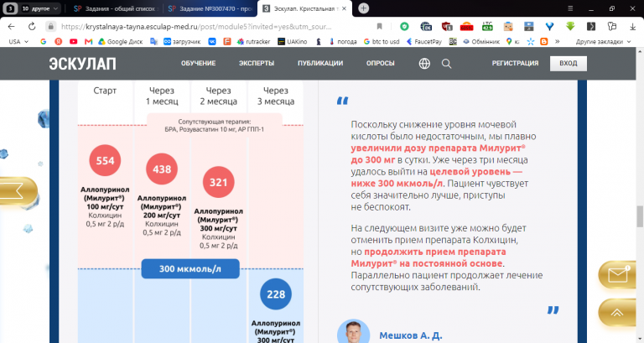This screenshot has width=644, height=343.
Task: Open the extensions puzzle icon
Action: [x=612, y=26]
